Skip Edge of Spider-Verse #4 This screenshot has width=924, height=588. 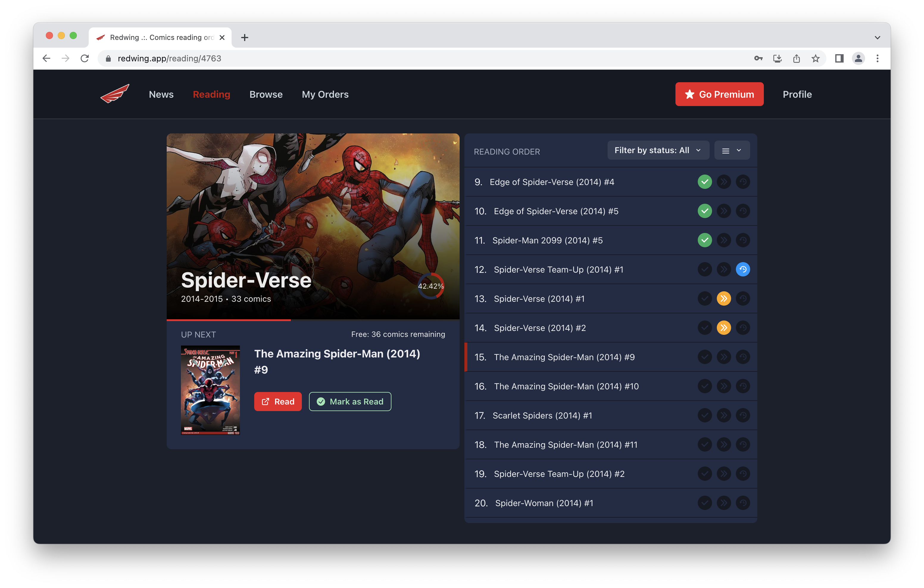724,182
